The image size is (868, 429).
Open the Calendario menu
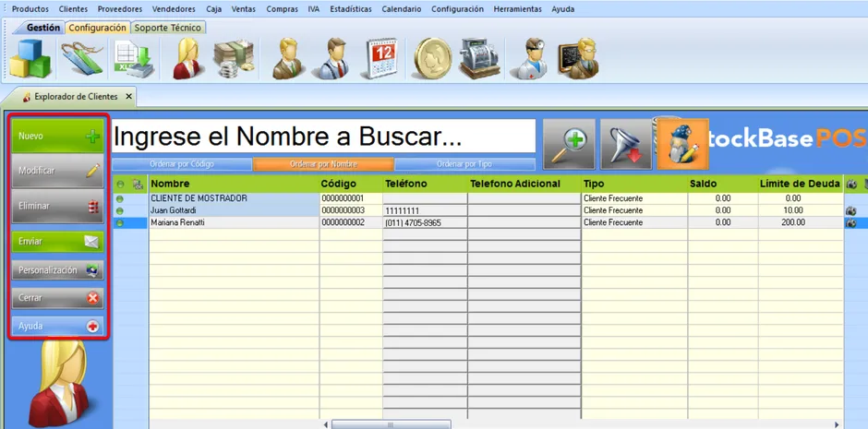click(402, 9)
